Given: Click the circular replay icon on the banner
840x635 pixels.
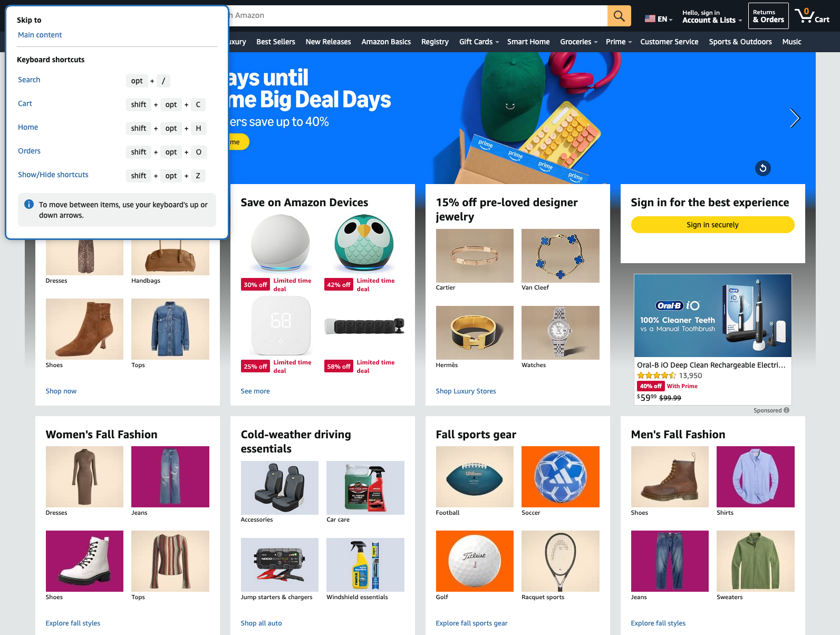Looking at the screenshot, I should tap(762, 168).
